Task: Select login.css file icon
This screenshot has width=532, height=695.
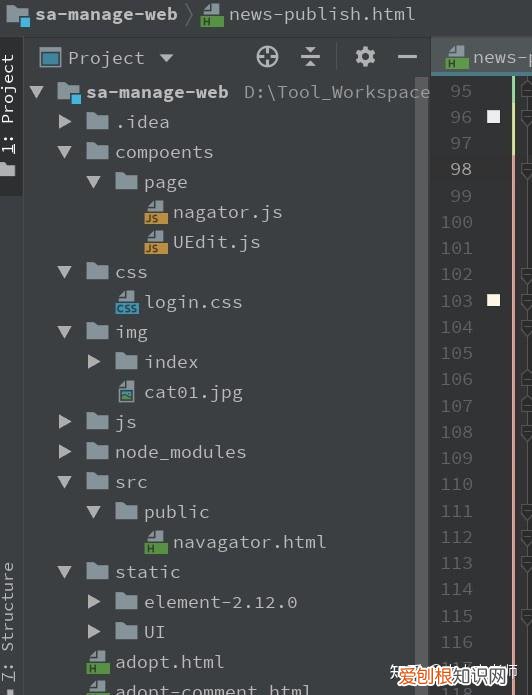Action: [127, 302]
